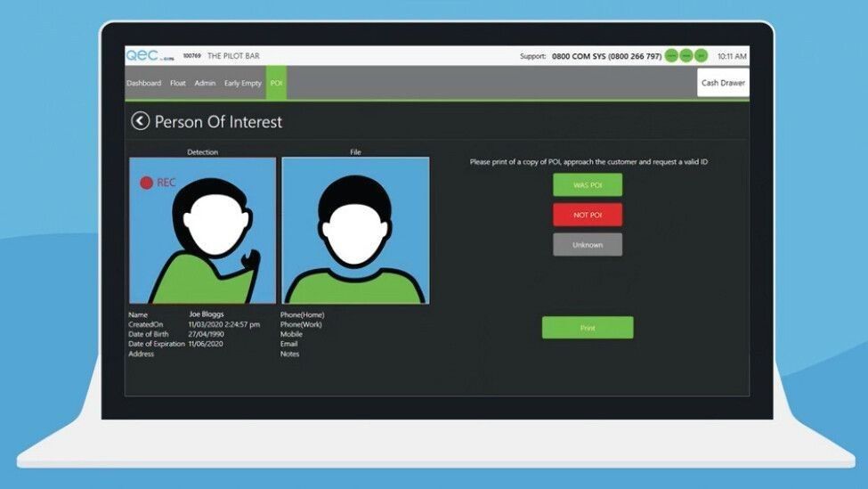Reject match with NOT POI button
Screen dimensions: 868x489
587,215
